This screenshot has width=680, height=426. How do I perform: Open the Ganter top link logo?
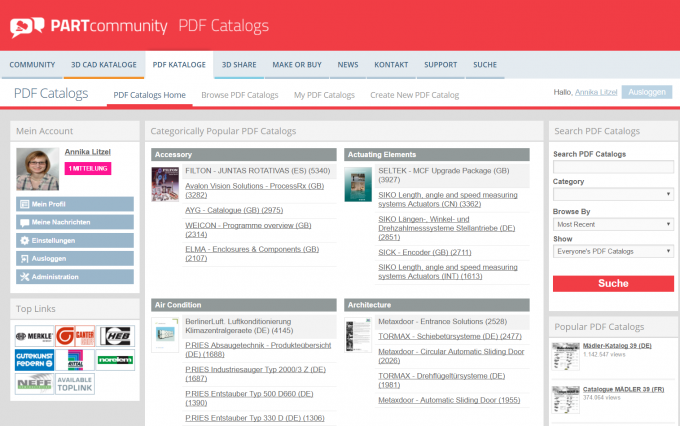point(75,336)
